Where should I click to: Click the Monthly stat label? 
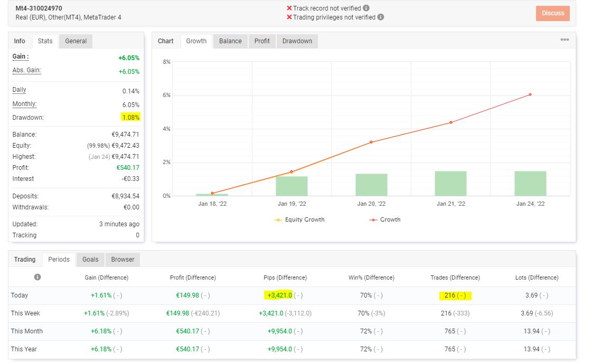24,104
